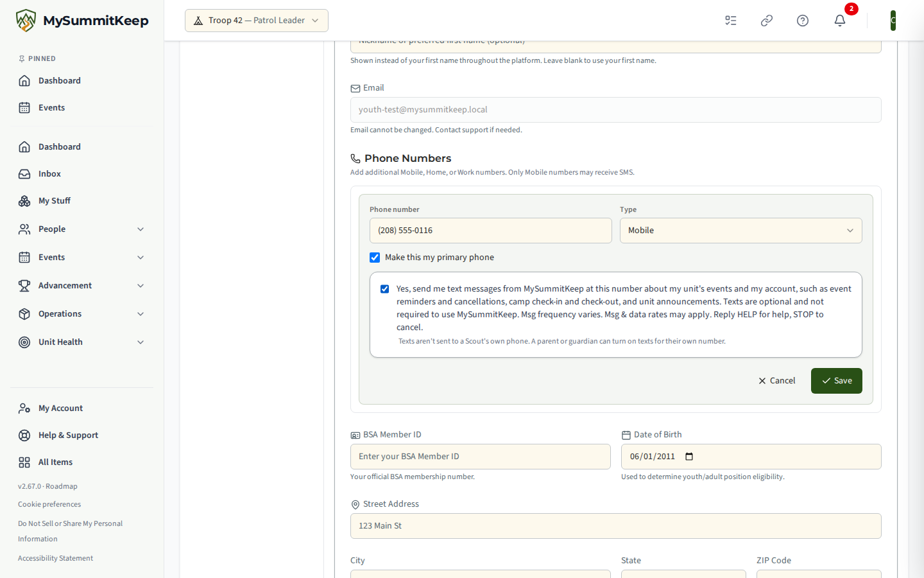Open All Items
This screenshot has height=578, width=924.
pyautogui.click(x=82, y=462)
